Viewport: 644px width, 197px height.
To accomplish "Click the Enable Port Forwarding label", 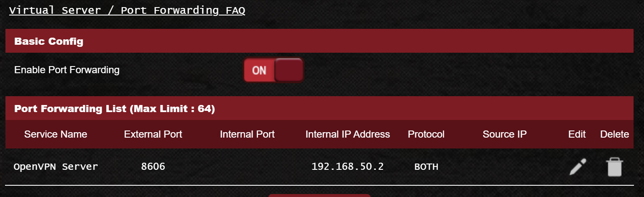I will (x=67, y=70).
